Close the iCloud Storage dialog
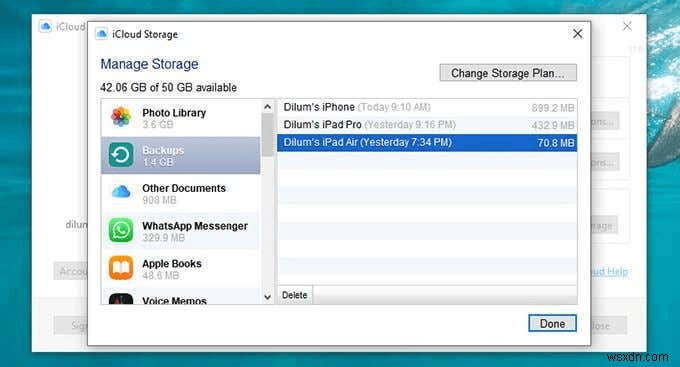 tap(577, 34)
